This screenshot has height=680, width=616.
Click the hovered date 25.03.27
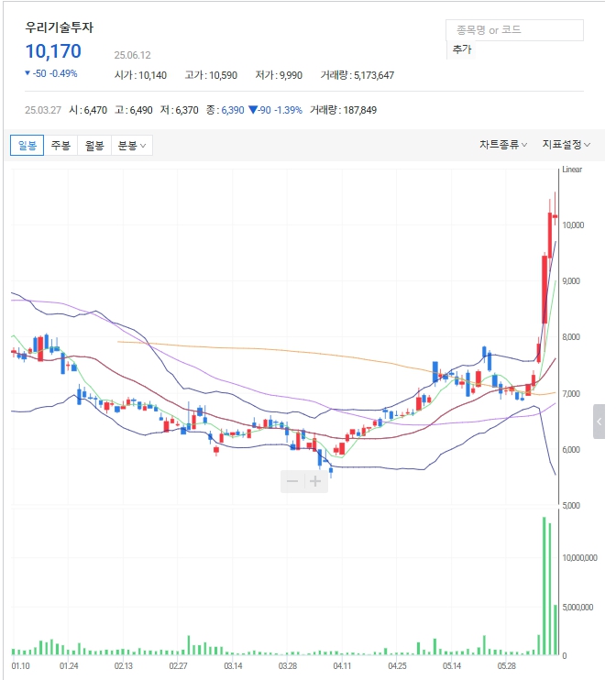pyautogui.click(x=43, y=110)
